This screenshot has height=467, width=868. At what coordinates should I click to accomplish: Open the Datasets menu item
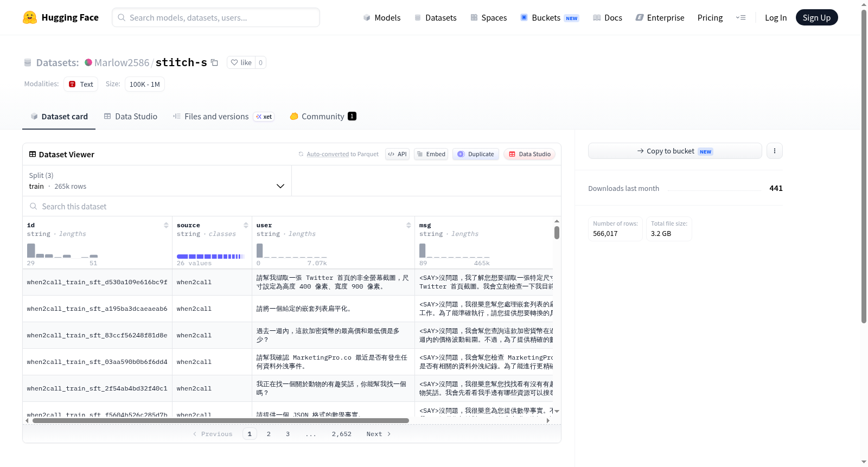[x=435, y=17]
